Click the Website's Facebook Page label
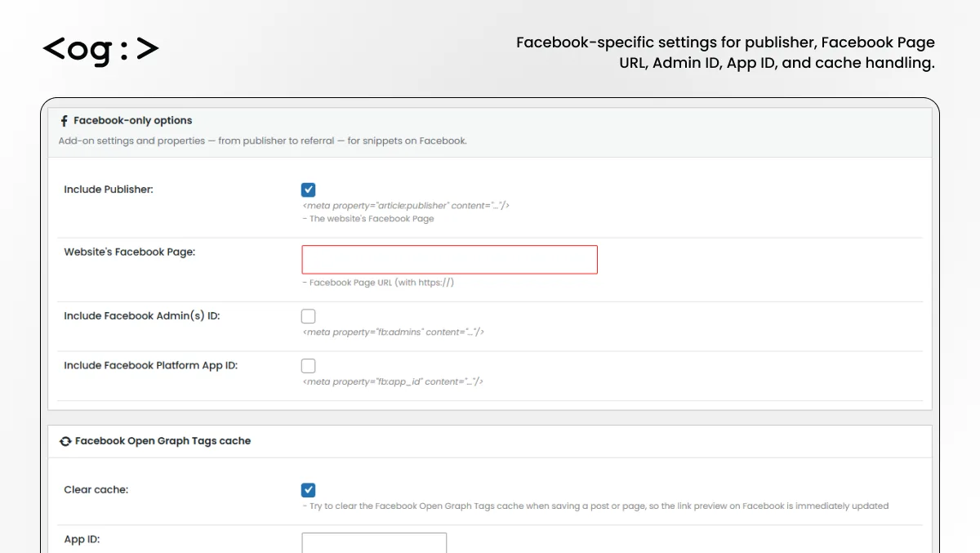The height and width of the screenshot is (553, 980). click(x=130, y=252)
